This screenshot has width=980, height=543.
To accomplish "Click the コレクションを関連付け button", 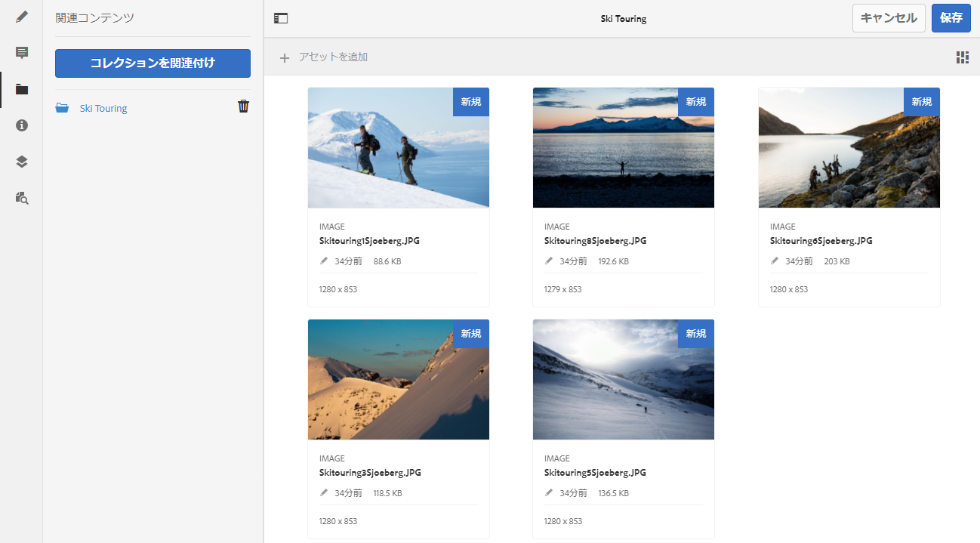I will click(153, 63).
